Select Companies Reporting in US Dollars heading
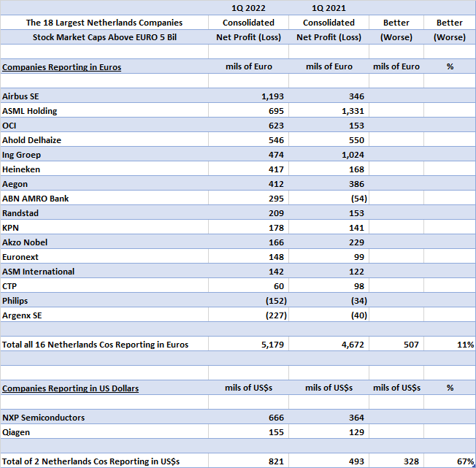This screenshot has height=468, width=476. pos(70,388)
